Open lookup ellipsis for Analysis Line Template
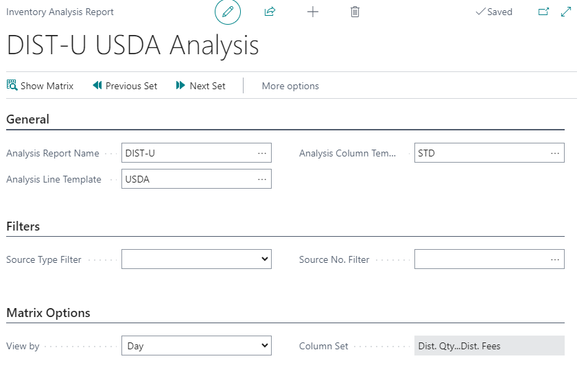The image size is (588, 374). coord(262,179)
